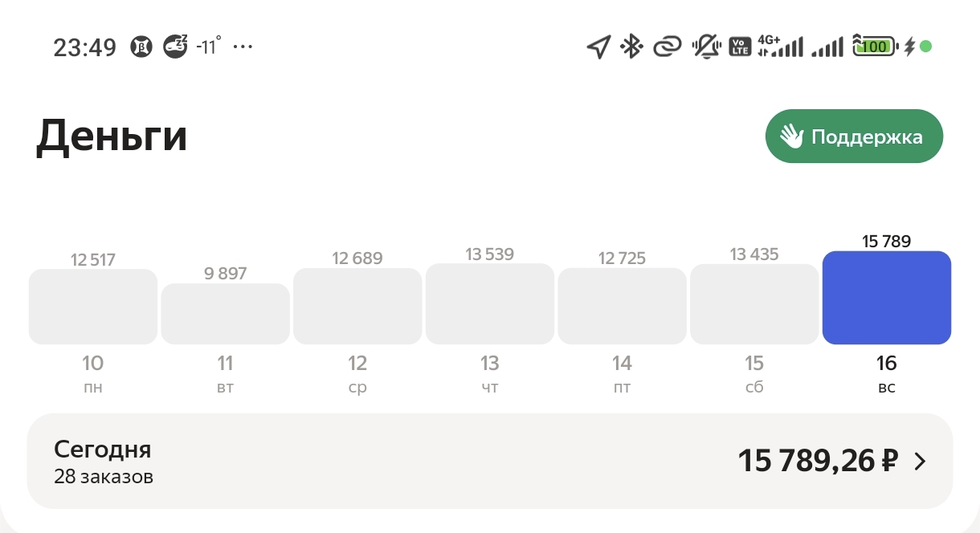
Task: Select Friday 14 bar showing 12 725
Action: (623, 306)
